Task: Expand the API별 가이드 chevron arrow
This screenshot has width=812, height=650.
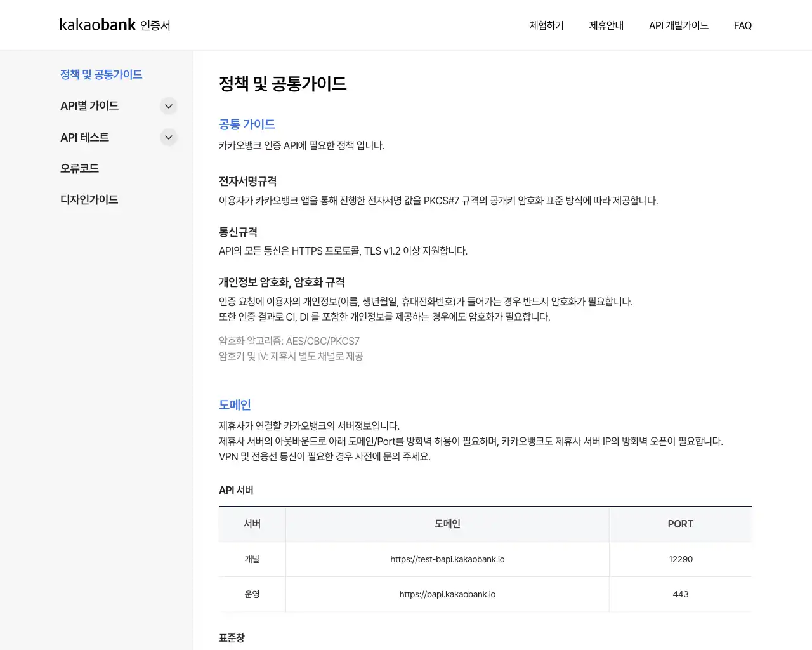Action: pyautogui.click(x=169, y=106)
